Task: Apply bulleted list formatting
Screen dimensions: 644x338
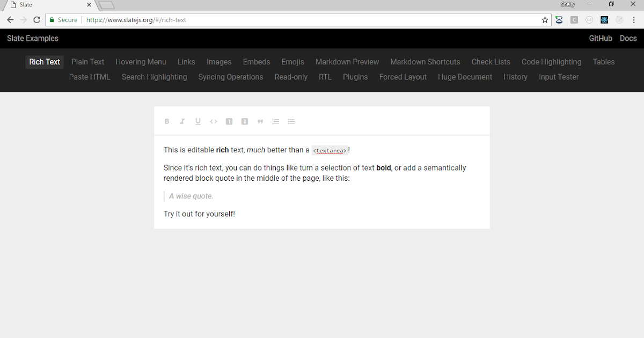Action: click(291, 121)
